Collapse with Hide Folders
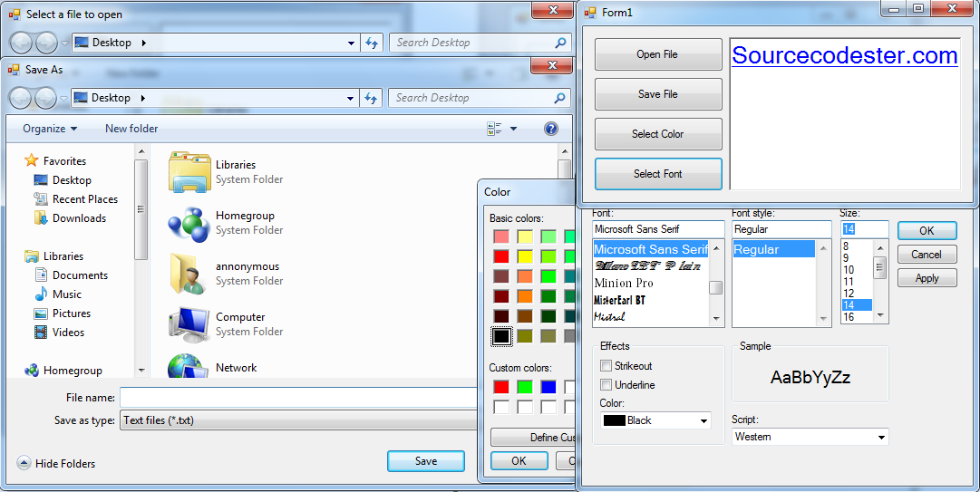 (56, 463)
